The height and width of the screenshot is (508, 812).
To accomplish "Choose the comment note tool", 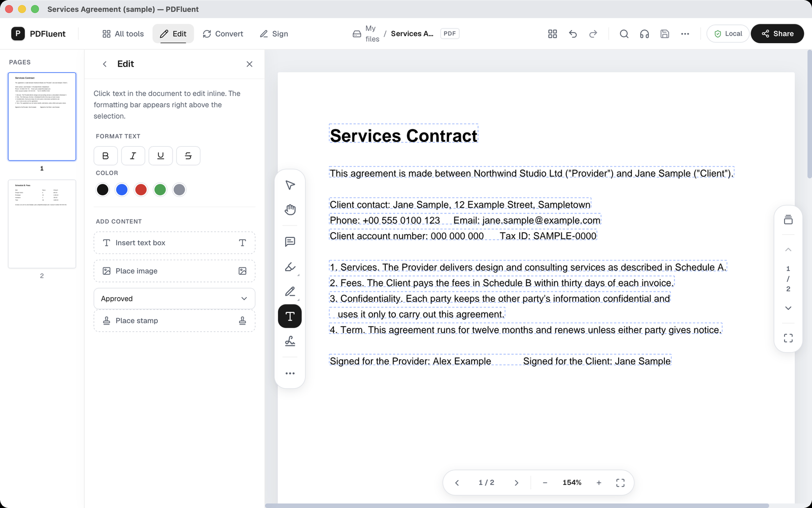I will (x=290, y=242).
